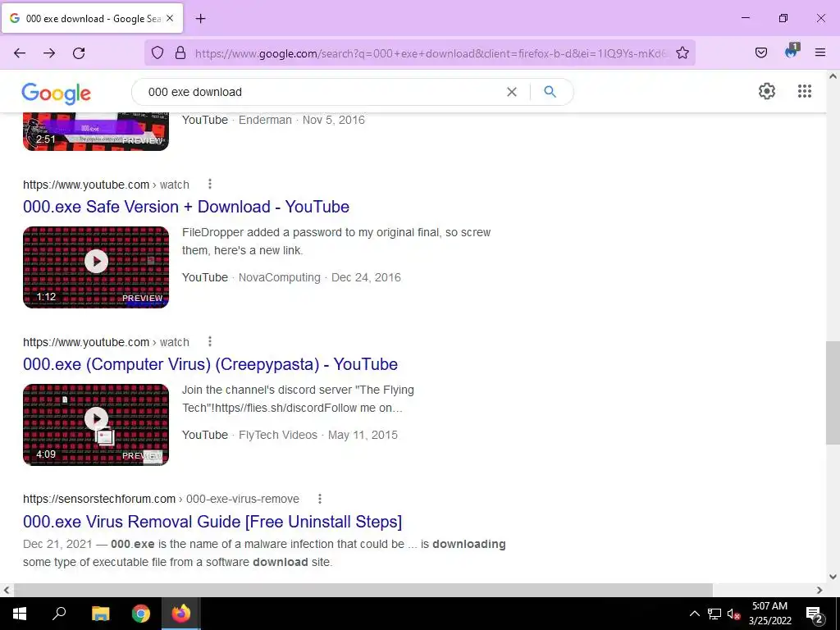This screenshot has width=840, height=630.
Task: Switch to the '000 exe download' tab
Action: click(92, 18)
